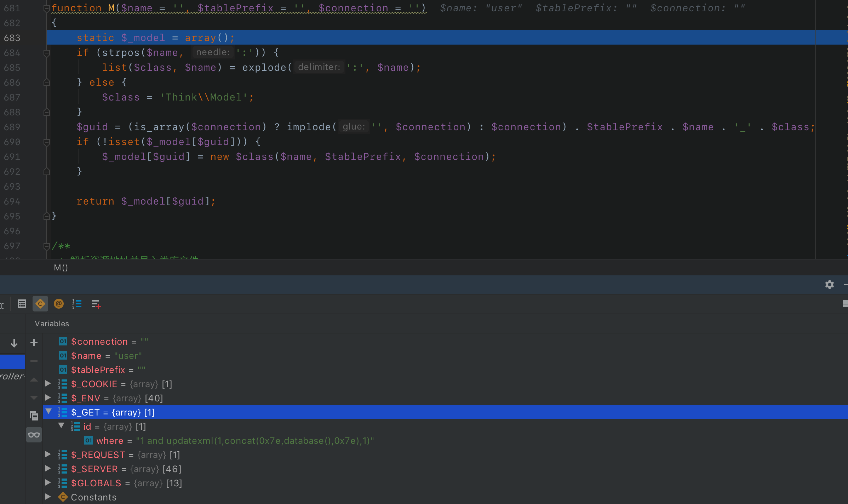The height and width of the screenshot is (504, 848).
Task: Collapse the $_GET array node
Action: point(48,412)
